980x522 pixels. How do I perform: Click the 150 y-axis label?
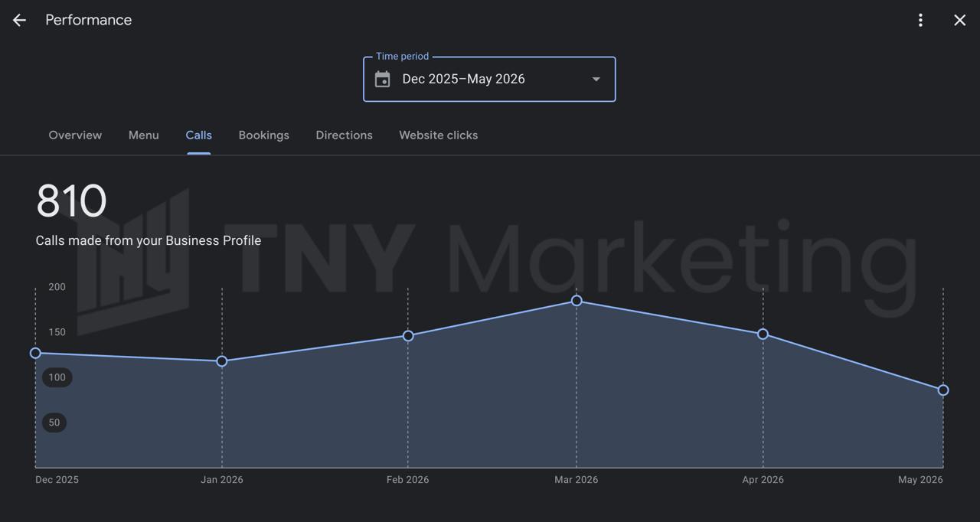[x=57, y=332]
